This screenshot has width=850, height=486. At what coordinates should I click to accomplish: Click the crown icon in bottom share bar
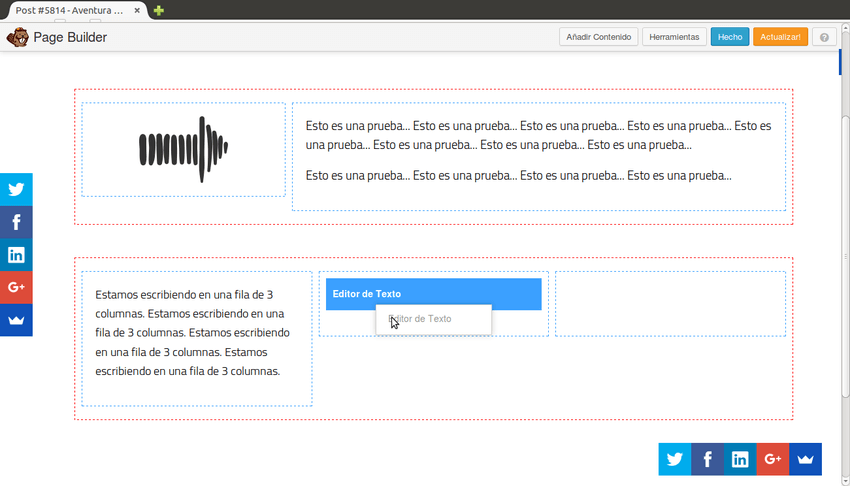tap(805, 459)
